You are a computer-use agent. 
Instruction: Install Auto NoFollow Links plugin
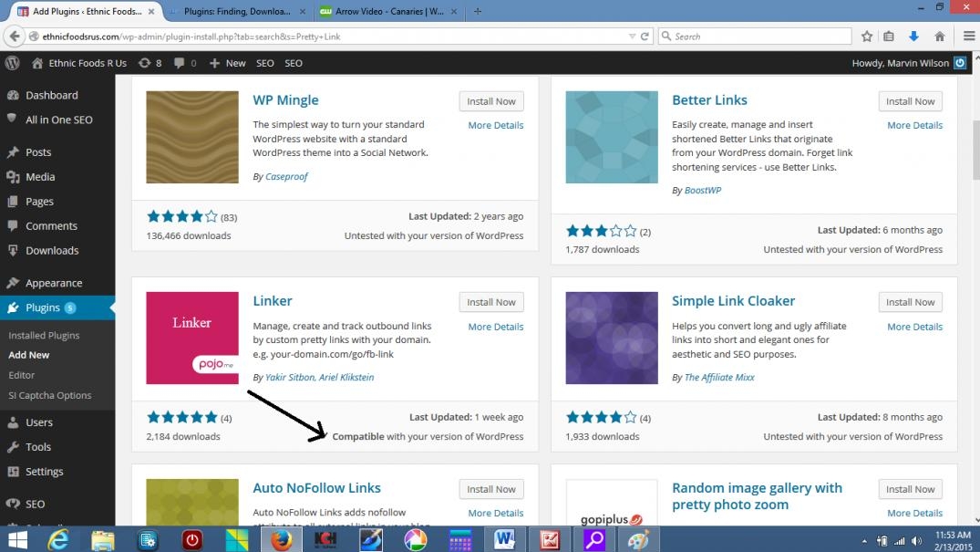tap(491, 489)
